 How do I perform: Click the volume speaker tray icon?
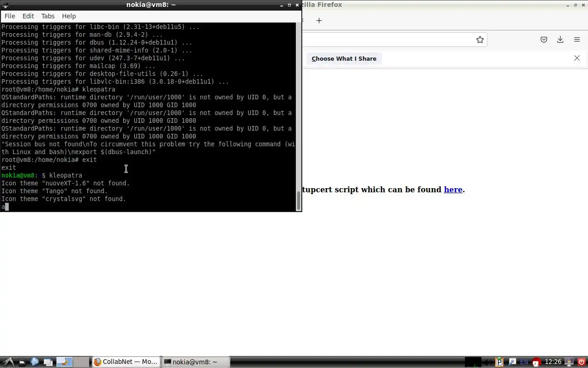488,362
